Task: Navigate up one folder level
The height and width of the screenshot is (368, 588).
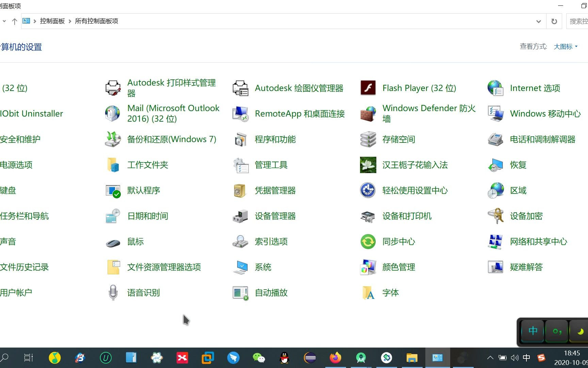Action: [14, 21]
